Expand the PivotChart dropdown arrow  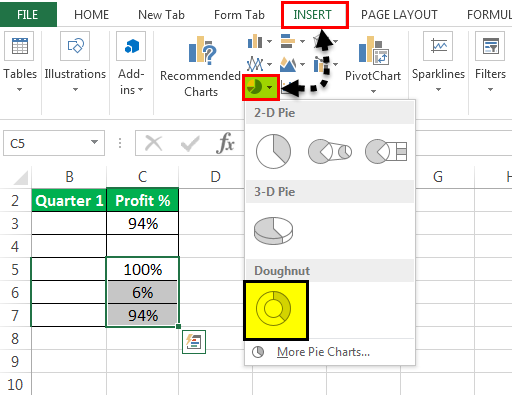[373, 91]
